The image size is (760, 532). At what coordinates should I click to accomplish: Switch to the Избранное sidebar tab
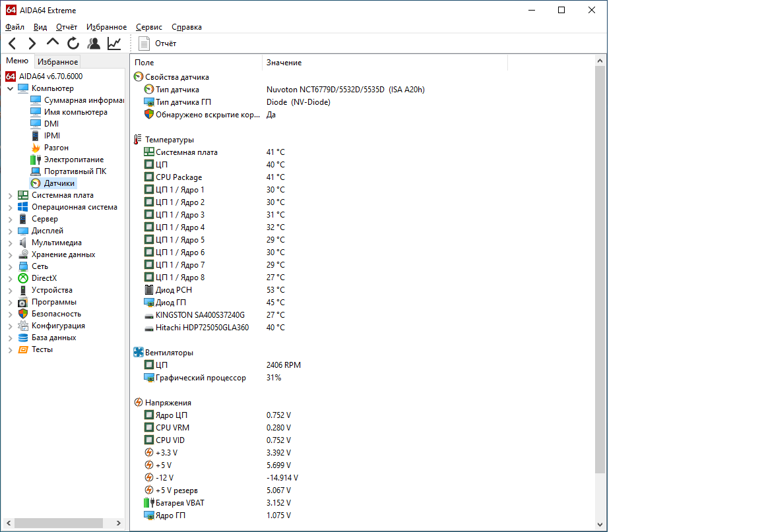57,61
